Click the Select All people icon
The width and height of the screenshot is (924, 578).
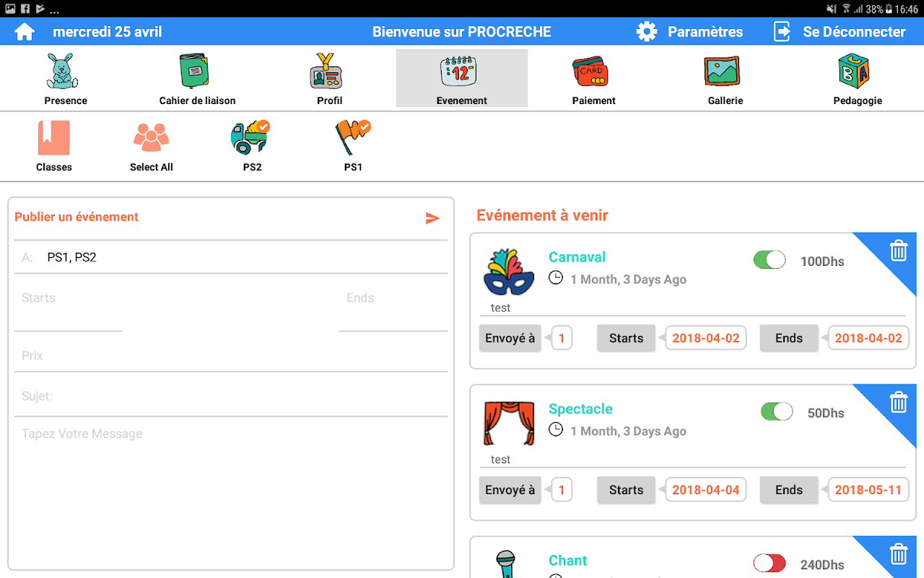tap(152, 137)
